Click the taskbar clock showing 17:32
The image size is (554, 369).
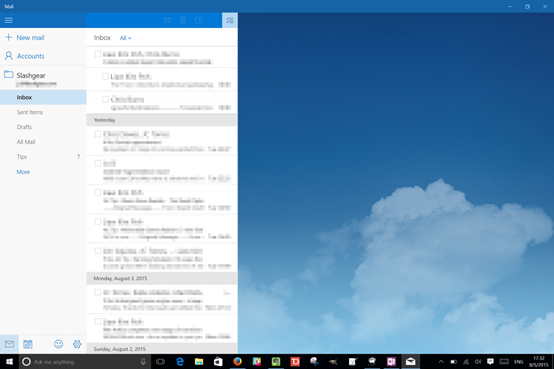538,362
